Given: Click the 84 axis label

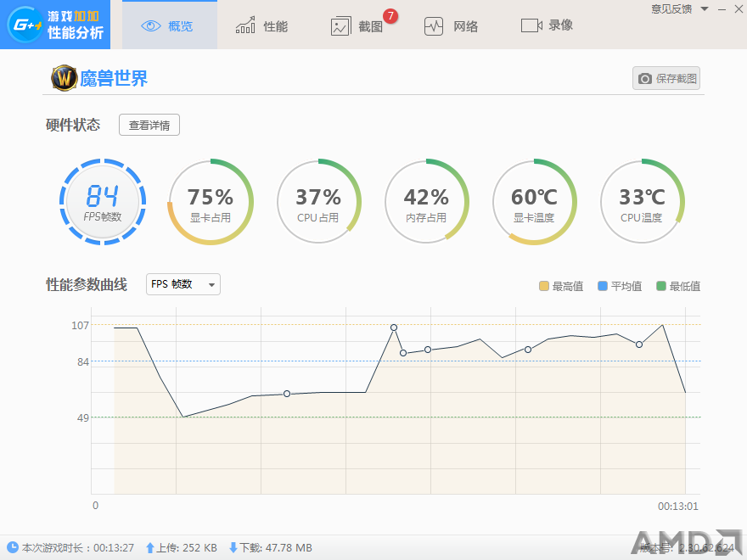Looking at the screenshot, I should (x=83, y=362).
